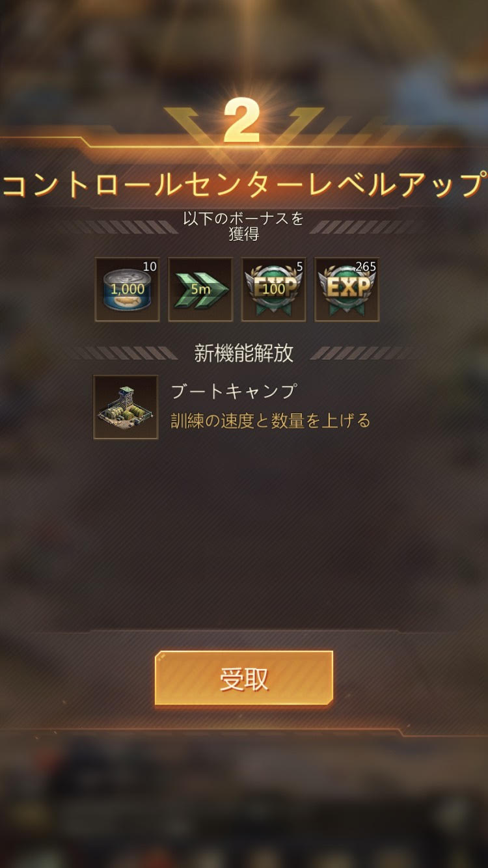Screen dimensions: 488x868
Task: Click the 訓練の速度と数量を上げる description text
Action: tap(271, 421)
